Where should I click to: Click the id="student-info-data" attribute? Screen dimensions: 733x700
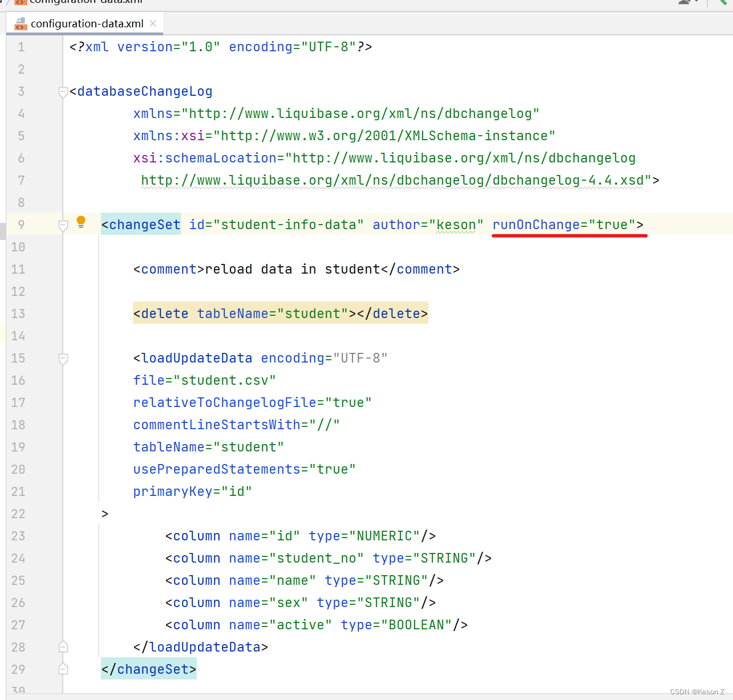point(277,225)
